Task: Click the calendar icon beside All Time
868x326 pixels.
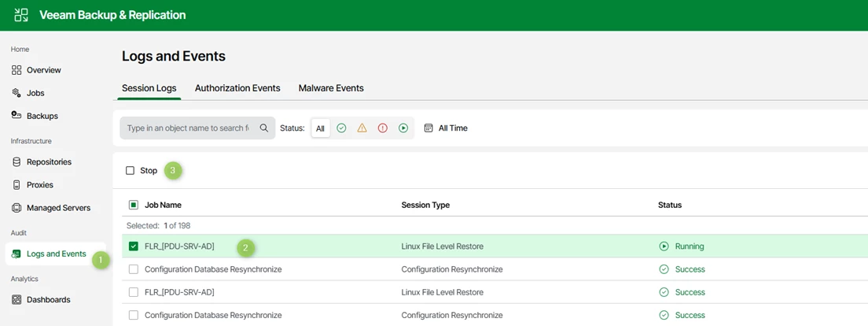Action: pyautogui.click(x=428, y=128)
